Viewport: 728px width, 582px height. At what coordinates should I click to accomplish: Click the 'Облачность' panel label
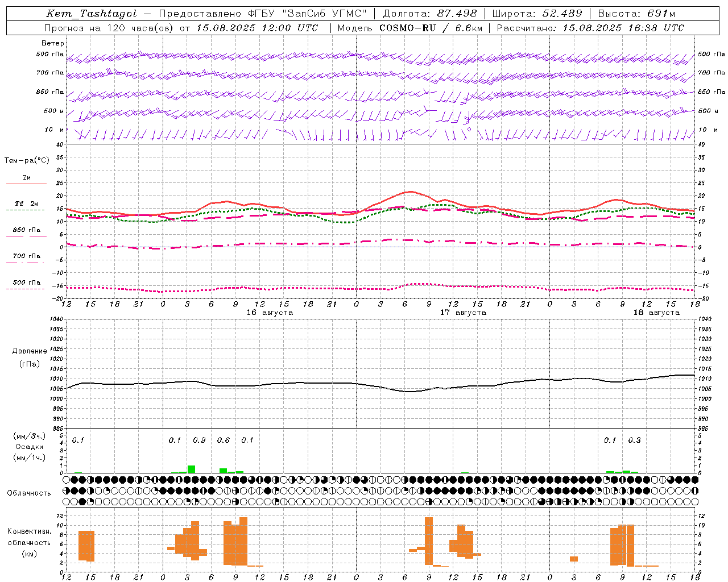[x=29, y=493]
